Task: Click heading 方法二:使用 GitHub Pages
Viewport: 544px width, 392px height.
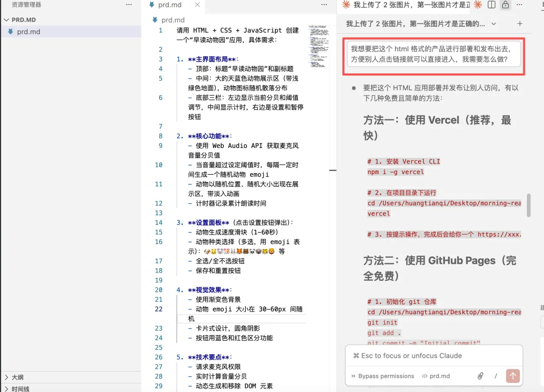Action: click(x=440, y=268)
